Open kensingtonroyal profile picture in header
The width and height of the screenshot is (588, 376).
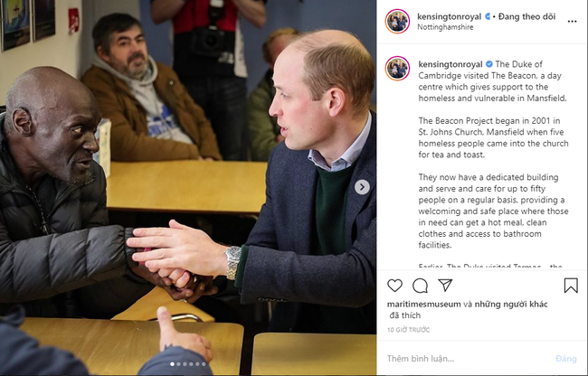point(397,22)
